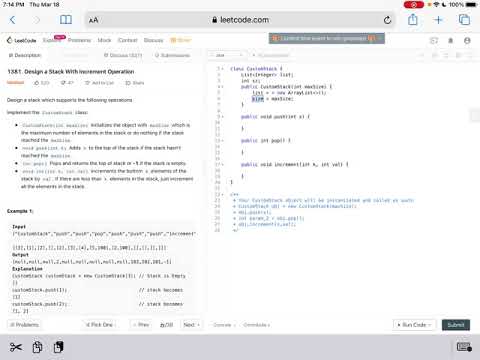Switch to the Description tab
This screenshot has width=480, height=360.
[x=25, y=55]
